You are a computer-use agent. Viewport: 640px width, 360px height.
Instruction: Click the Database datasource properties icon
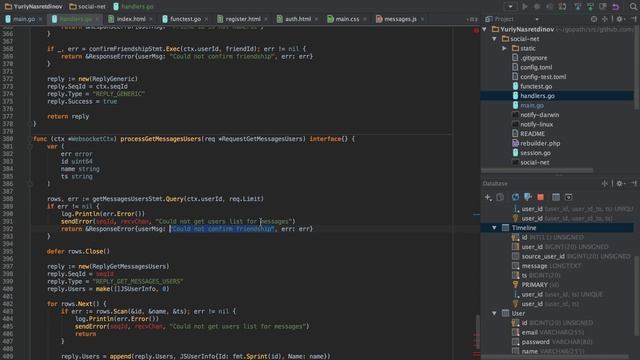click(528, 198)
